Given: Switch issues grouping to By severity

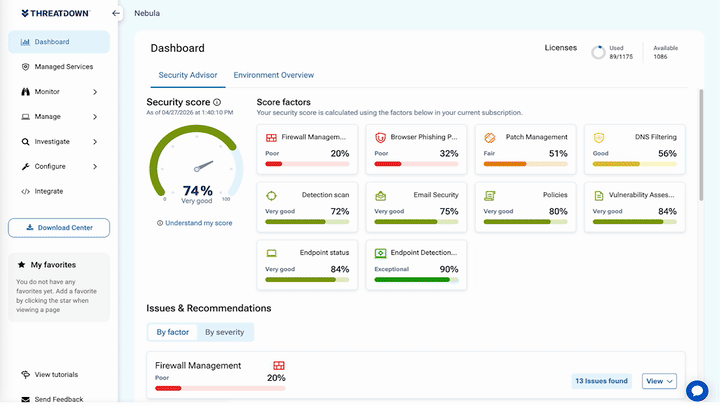Looking at the screenshot, I should pyautogui.click(x=225, y=332).
